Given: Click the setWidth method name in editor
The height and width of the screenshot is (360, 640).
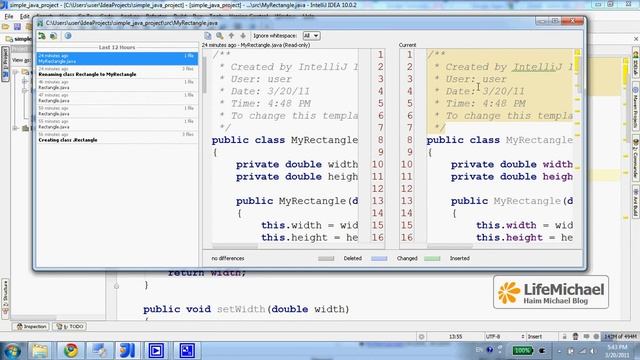Looking at the screenshot, I should coord(241,309).
